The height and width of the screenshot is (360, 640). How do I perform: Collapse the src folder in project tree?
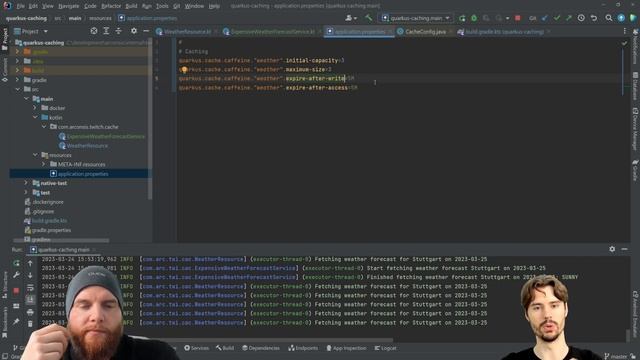coord(18,89)
